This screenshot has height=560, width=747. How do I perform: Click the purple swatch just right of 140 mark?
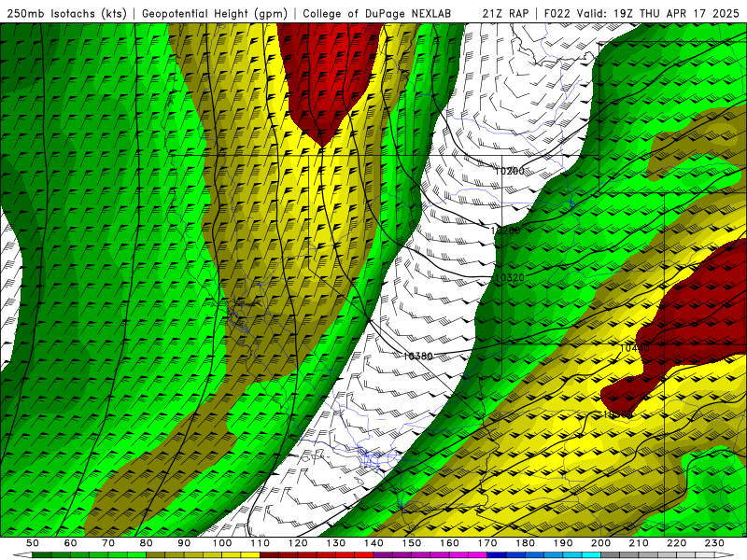click(383, 554)
